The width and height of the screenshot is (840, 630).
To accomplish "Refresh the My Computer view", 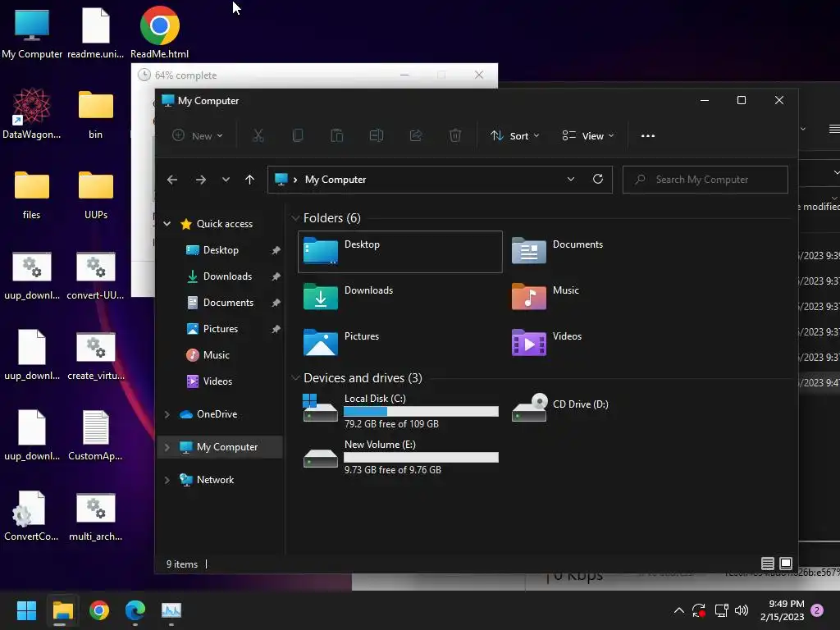I will pos(598,179).
